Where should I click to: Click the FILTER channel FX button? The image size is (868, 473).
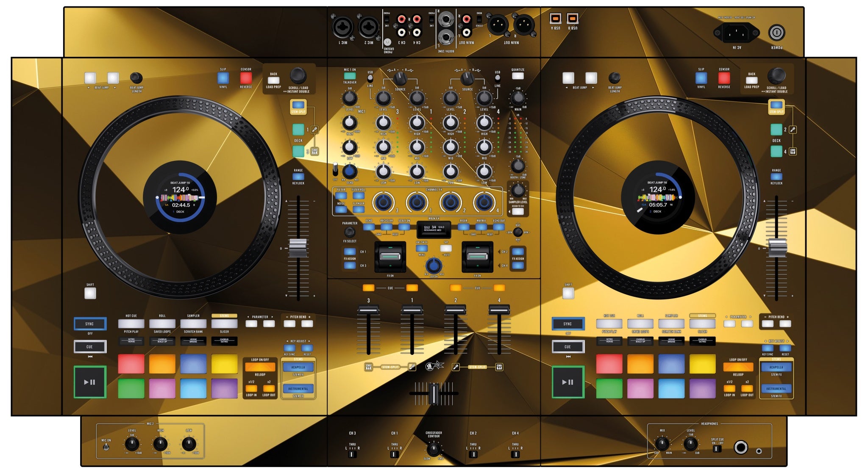[x=341, y=196]
